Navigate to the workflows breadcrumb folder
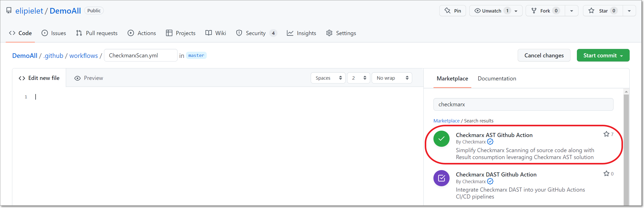This screenshot has width=644, height=208. point(84,56)
